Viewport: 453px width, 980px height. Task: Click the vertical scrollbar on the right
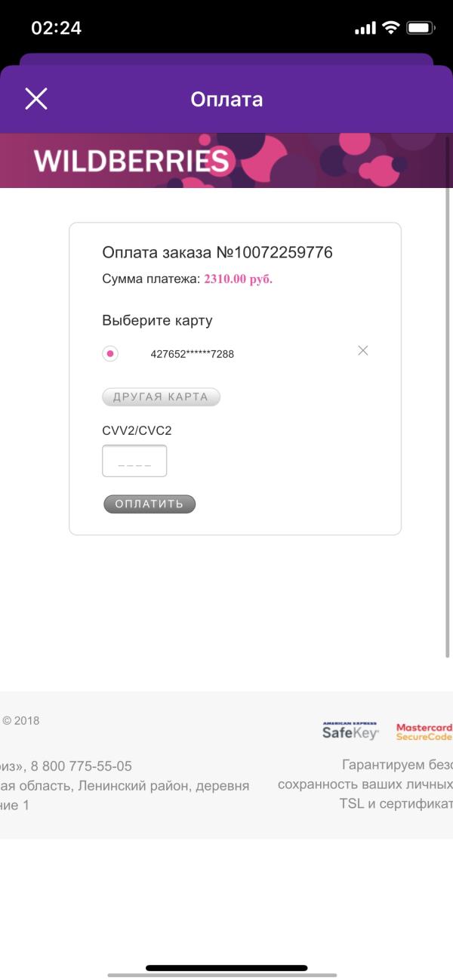448,423
